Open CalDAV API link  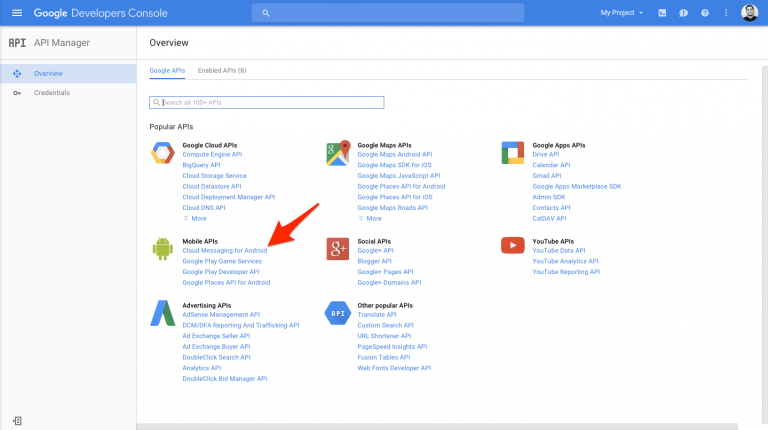(x=549, y=218)
